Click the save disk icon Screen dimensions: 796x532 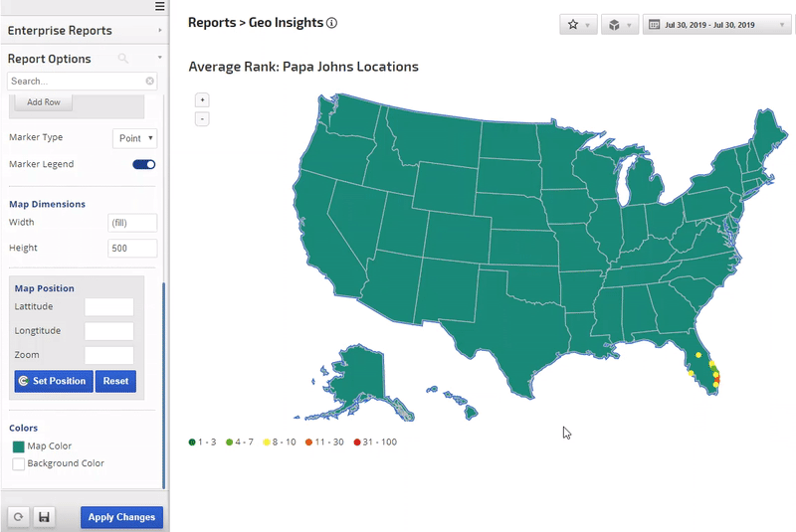[x=44, y=517]
